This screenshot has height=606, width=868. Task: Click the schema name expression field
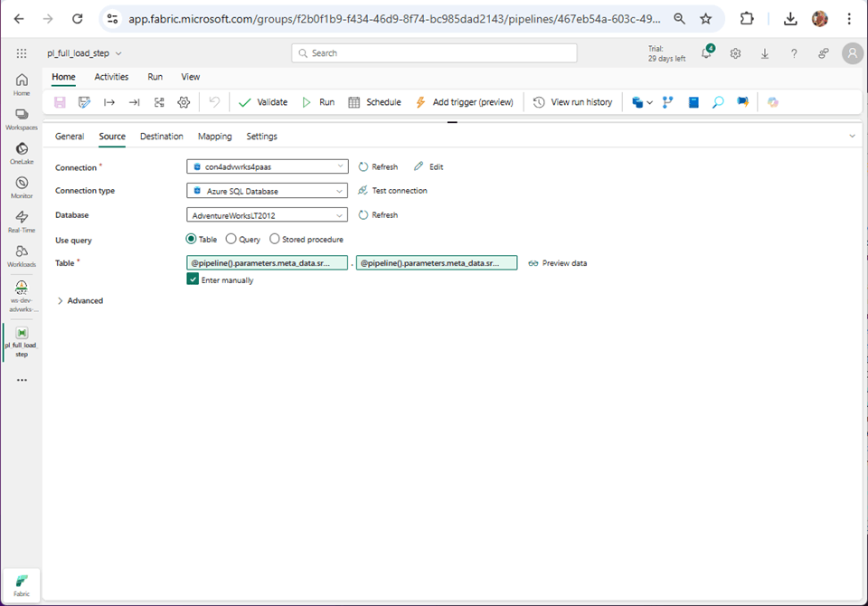click(x=268, y=263)
